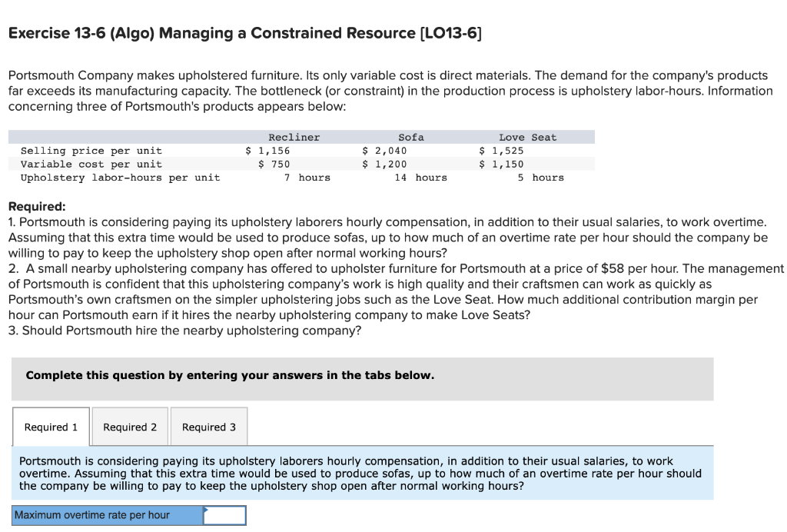The height and width of the screenshot is (532, 787).
Task: Select the Required 1 tab
Action: 51,427
